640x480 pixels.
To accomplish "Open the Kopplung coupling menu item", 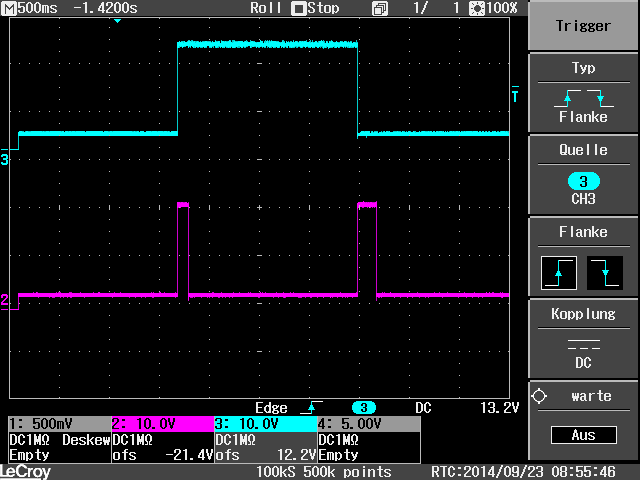I will 583,338.
